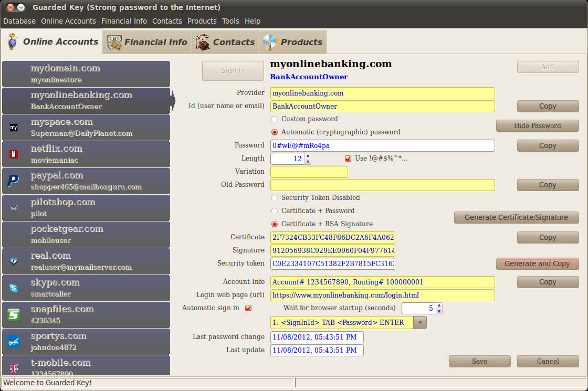This screenshot has height=391, width=588.
Task: Toggle the Use !@#$%^*... checkbox
Action: (348, 158)
